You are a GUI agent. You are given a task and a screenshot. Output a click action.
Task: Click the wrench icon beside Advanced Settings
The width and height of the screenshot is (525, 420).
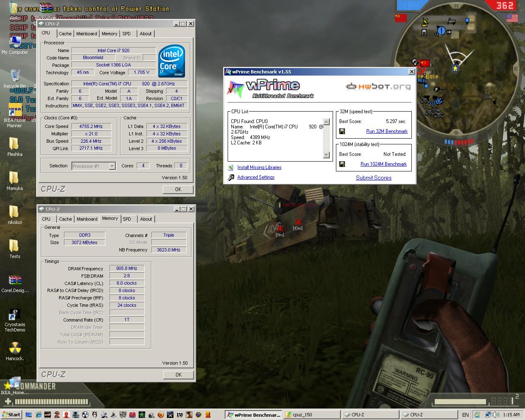click(x=231, y=178)
